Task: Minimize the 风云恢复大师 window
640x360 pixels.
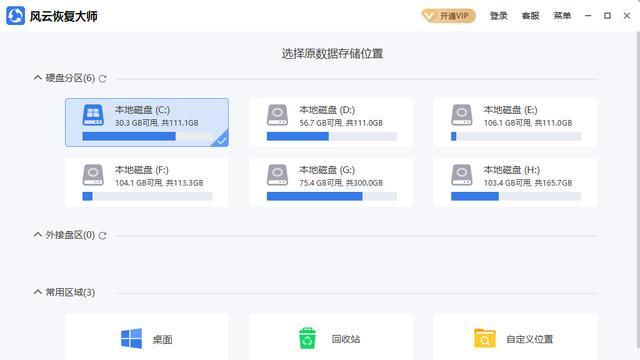Action: click(588, 16)
